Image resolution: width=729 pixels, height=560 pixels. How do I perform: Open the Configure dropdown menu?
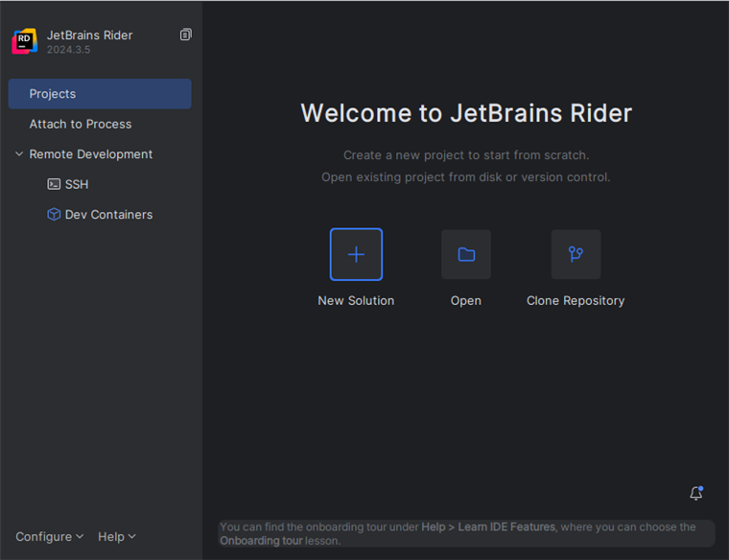[x=49, y=537]
